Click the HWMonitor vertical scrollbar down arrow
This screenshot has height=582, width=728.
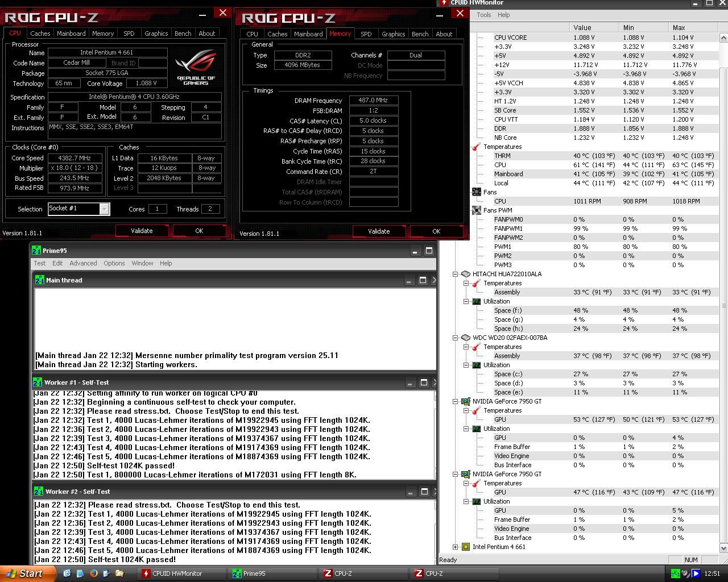pos(724,548)
